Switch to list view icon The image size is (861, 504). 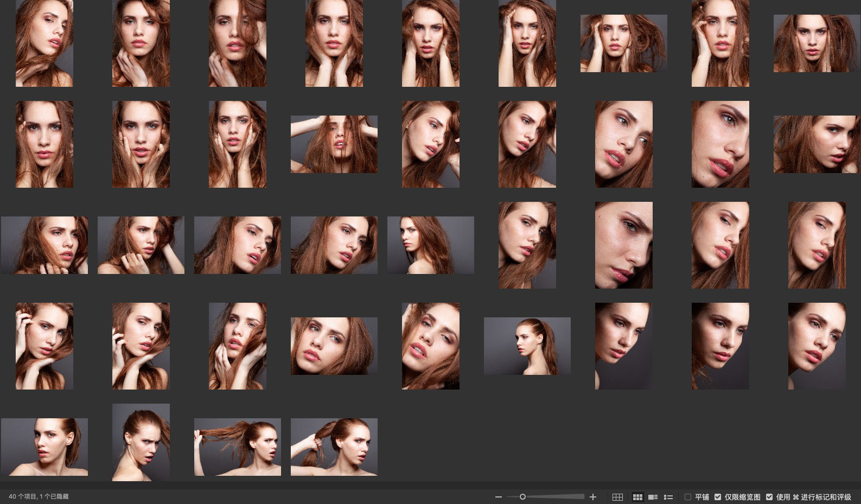click(668, 497)
